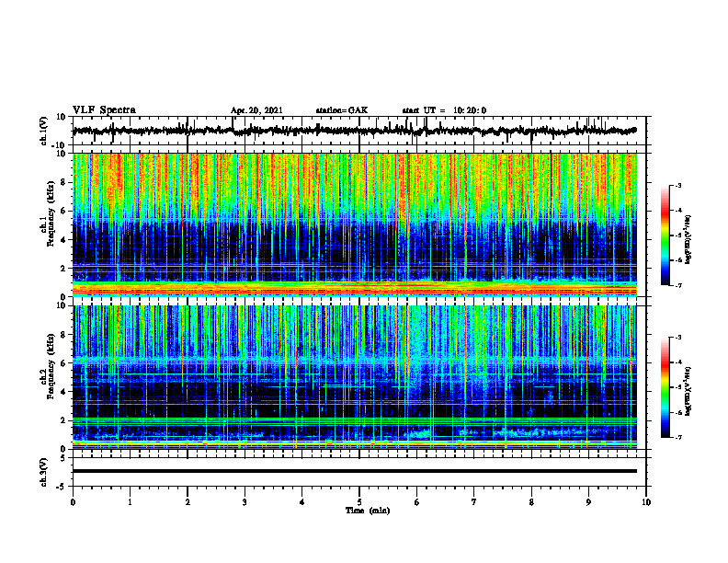Click time axis tick label '8'
The image size is (728, 563).
click(x=531, y=502)
